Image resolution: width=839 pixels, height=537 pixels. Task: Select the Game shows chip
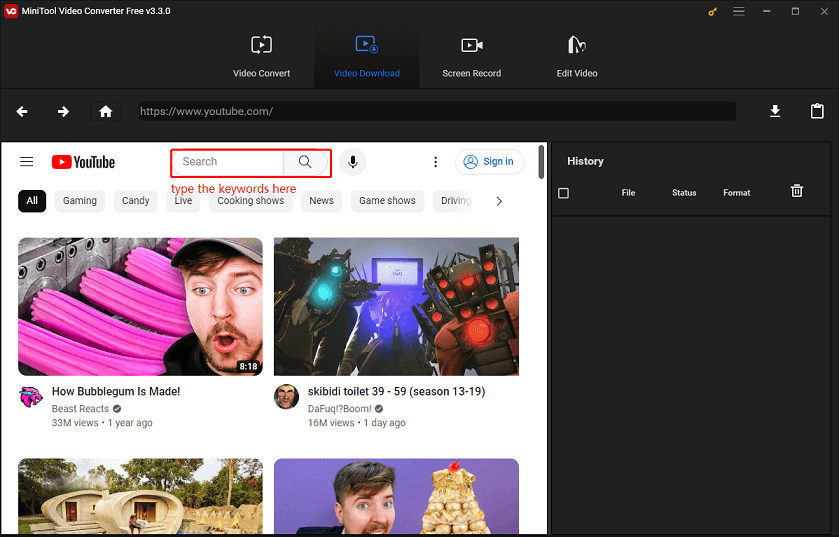(x=387, y=201)
